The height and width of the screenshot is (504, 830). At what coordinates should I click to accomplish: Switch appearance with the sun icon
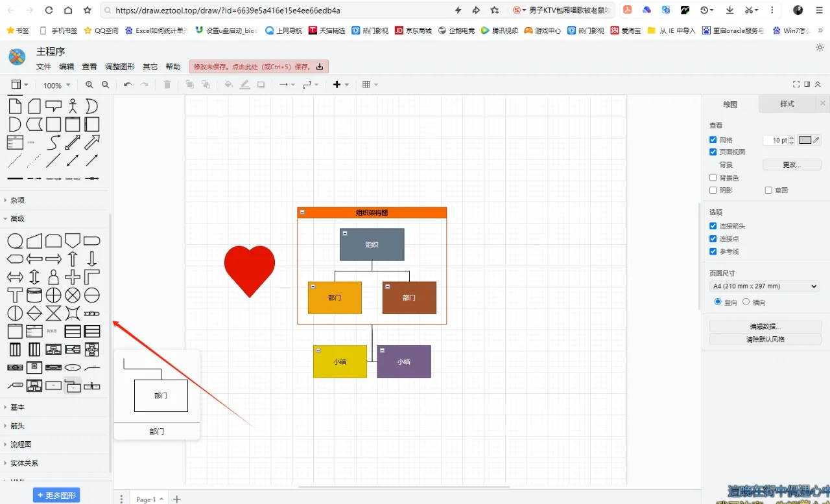pos(819,48)
